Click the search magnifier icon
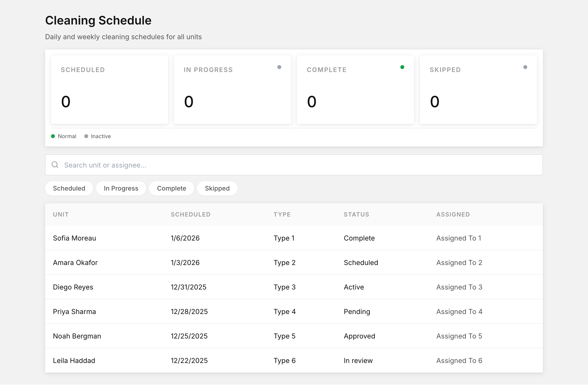 (x=55, y=165)
